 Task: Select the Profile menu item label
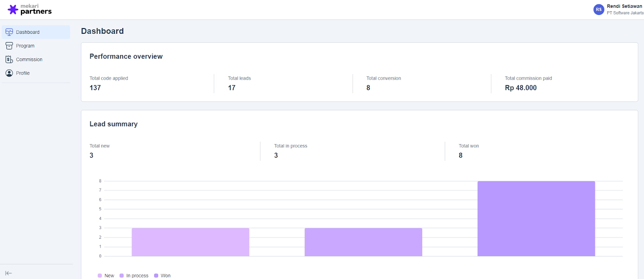pyautogui.click(x=23, y=73)
